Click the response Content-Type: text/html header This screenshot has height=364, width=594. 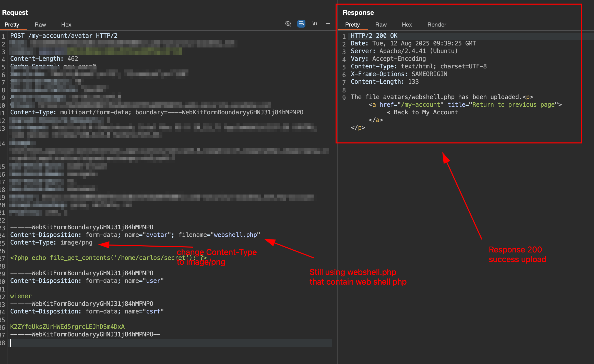(x=419, y=66)
